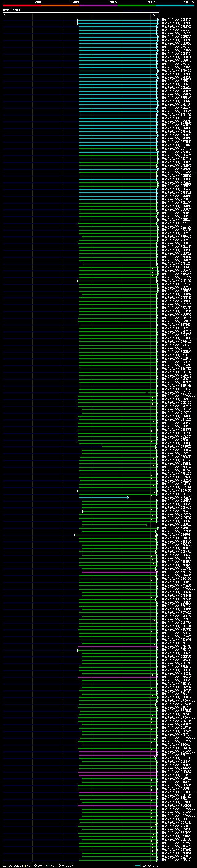This screenshot has width=197, height=868.
Task: Click label UniRef100_Q8LFN7
Action: point(177,40)
